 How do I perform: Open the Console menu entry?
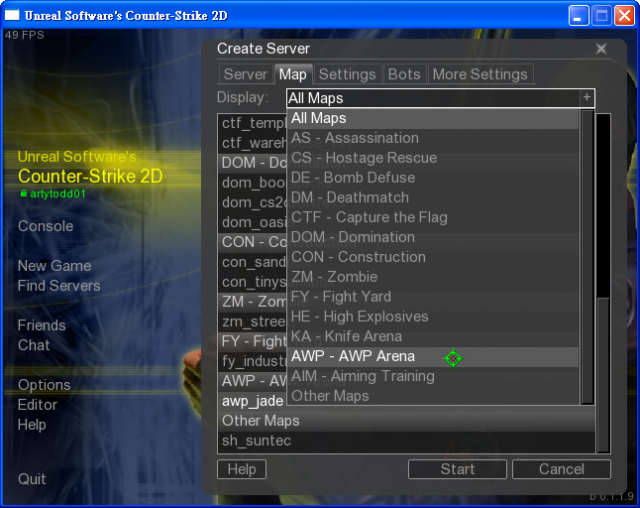point(46,226)
